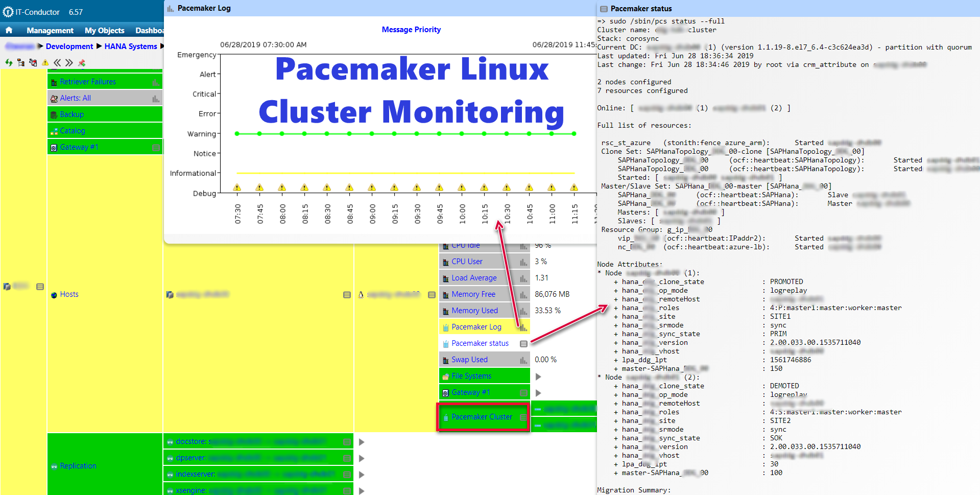The width and height of the screenshot is (980, 495).
Task: Open Pacemaker Cluster link
Action: click(482, 417)
